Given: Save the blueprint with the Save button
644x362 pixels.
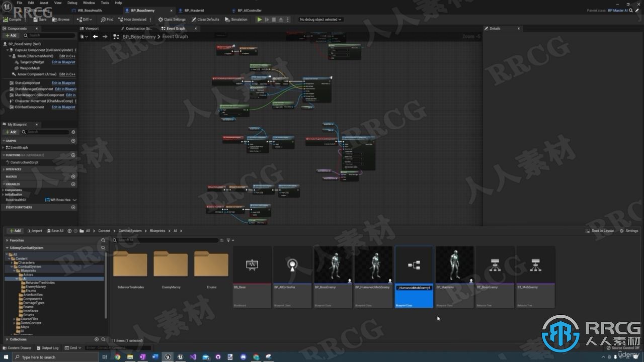Looking at the screenshot, I should point(40,20).
